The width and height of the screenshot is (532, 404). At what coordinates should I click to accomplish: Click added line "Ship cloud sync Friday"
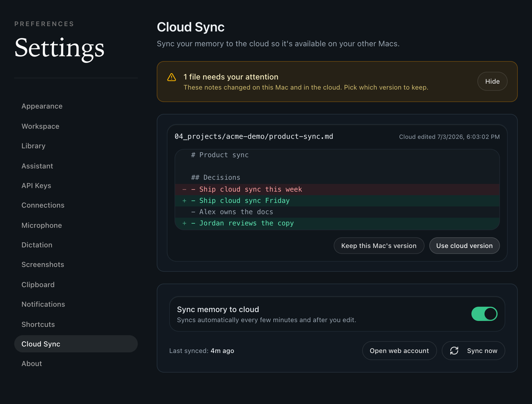click(337, 201)
